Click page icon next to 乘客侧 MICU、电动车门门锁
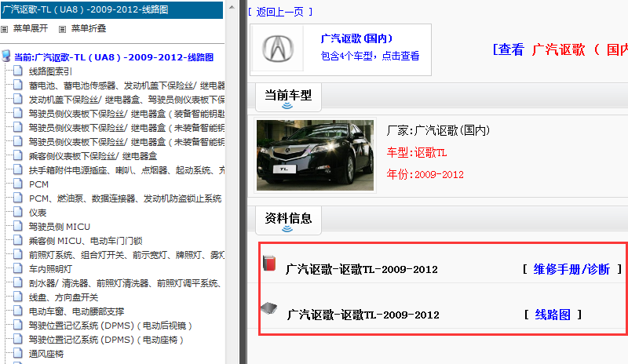Viewport: 628px width, 364px height. pyautogui.click(x=17, y=240)
